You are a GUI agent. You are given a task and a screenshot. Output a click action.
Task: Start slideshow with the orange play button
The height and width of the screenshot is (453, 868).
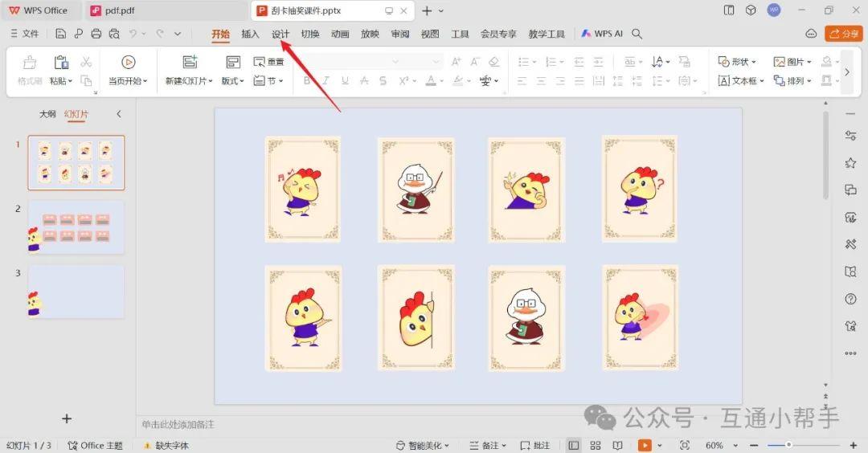645,445
